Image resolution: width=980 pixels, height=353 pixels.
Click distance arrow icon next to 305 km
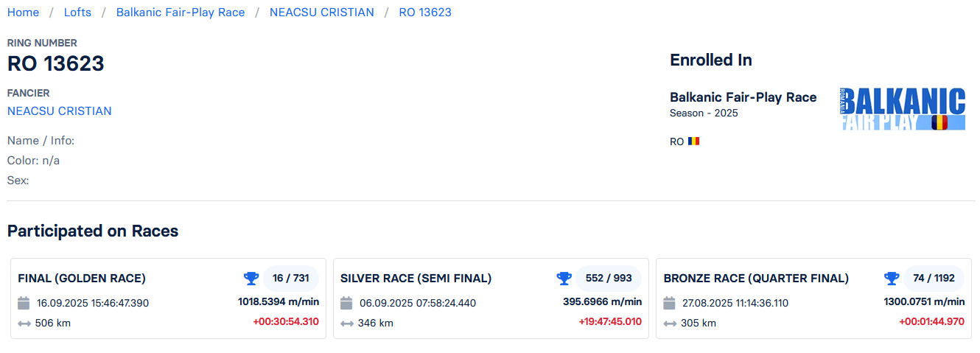(x=670, y=323)
